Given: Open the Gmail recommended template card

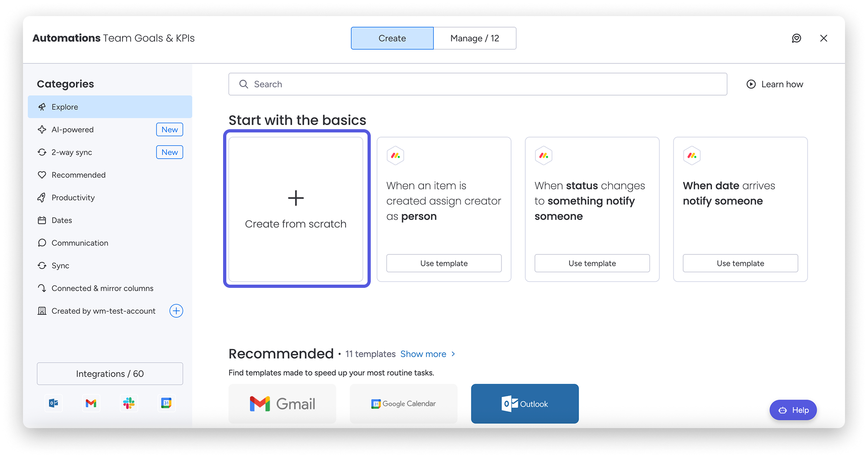Looking at the screenshot, I should click(x=282, y=404).
